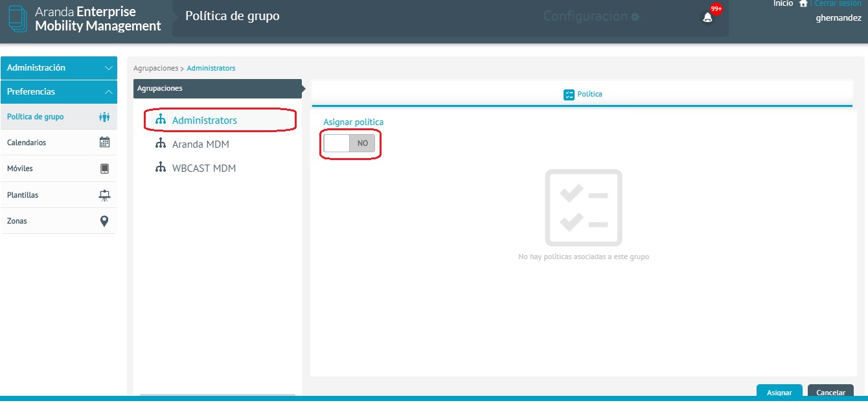Collapse the Preferencias section chevron

108,92
